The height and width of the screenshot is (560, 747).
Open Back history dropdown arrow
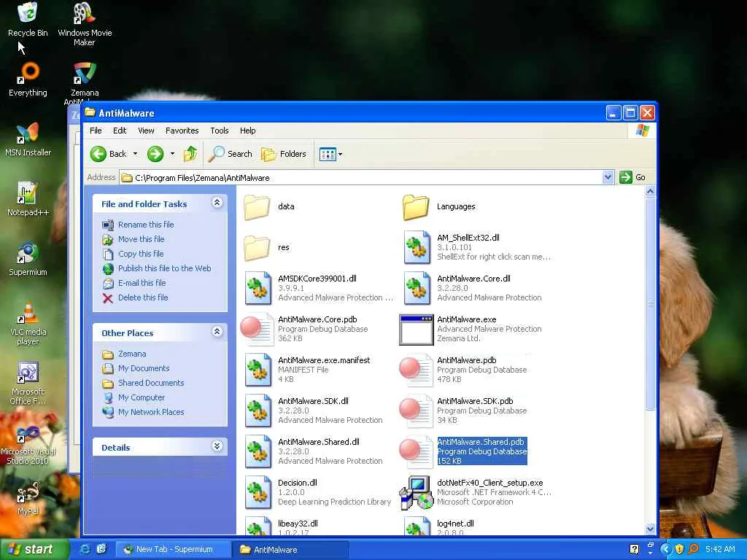click(x=135, y=154)
